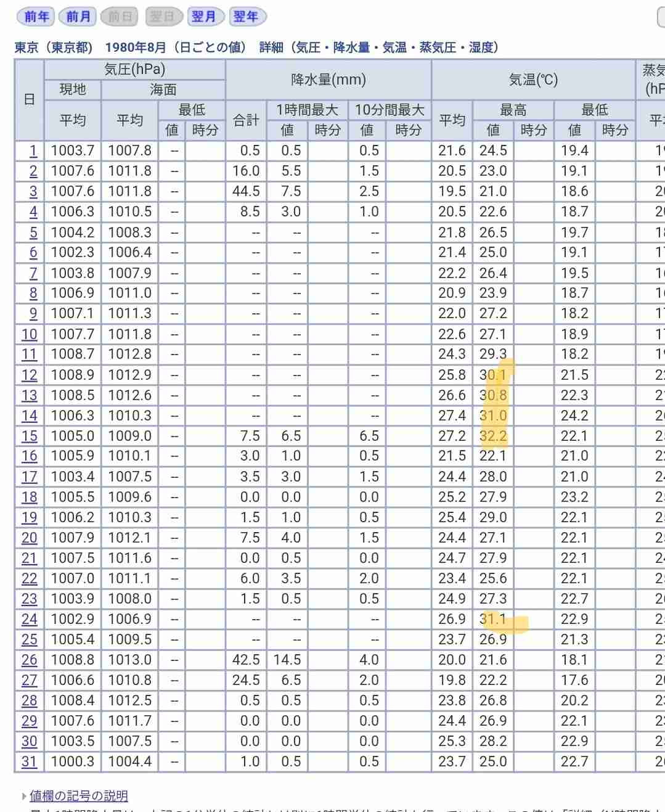Open day 12 link in the table

[30, 375]
